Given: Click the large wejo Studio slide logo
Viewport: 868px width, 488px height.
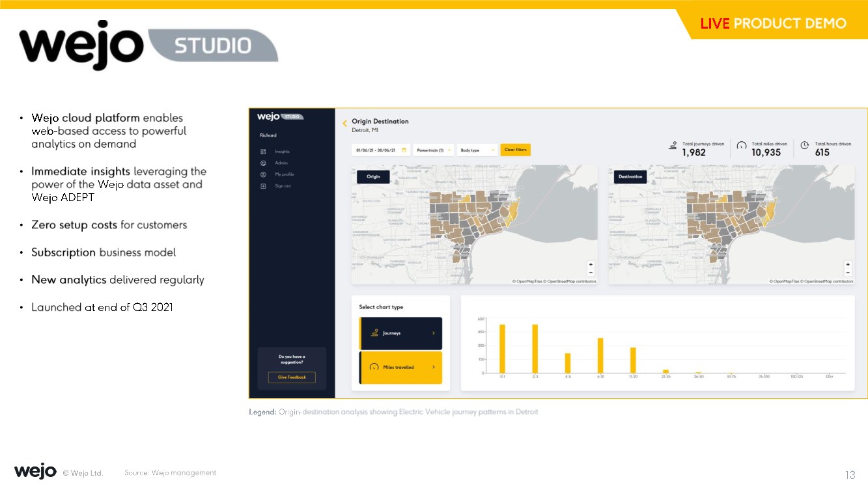Looking at the screenshot, I should click(x=148, y=46).
